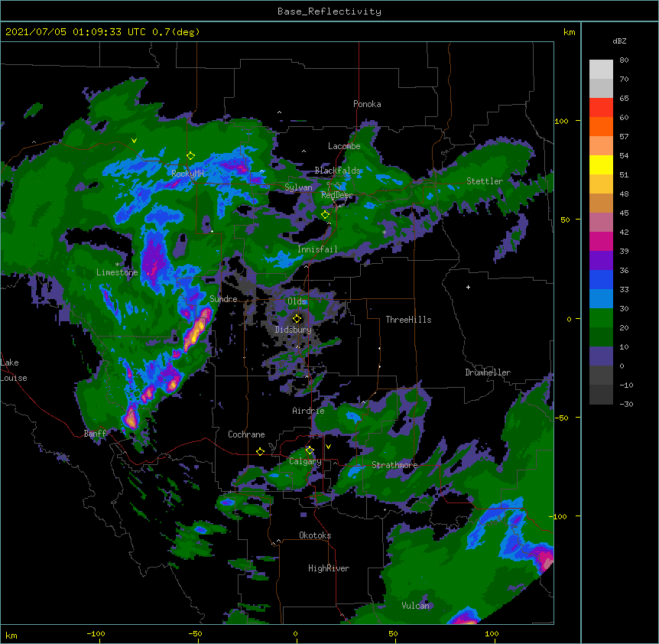This screenshot has width=659, height=644.
Task: Click the ThreeHills town label
Action: 408,320
